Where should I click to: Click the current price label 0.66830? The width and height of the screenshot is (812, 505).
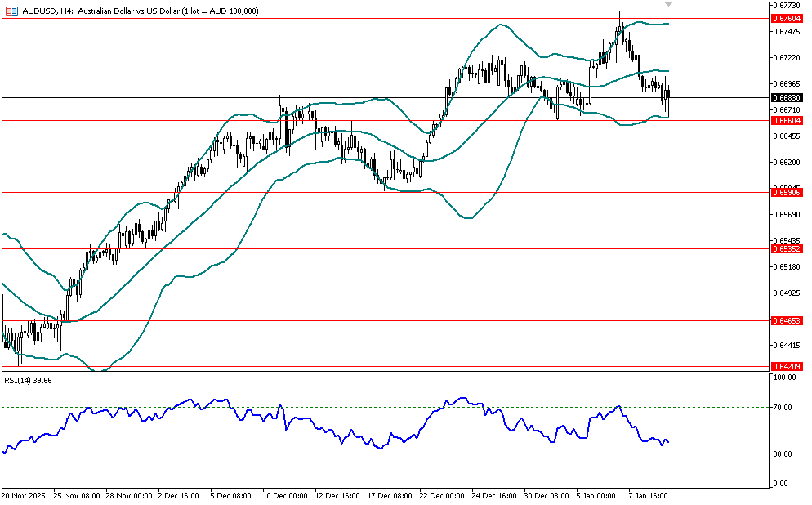click(785, 97)
